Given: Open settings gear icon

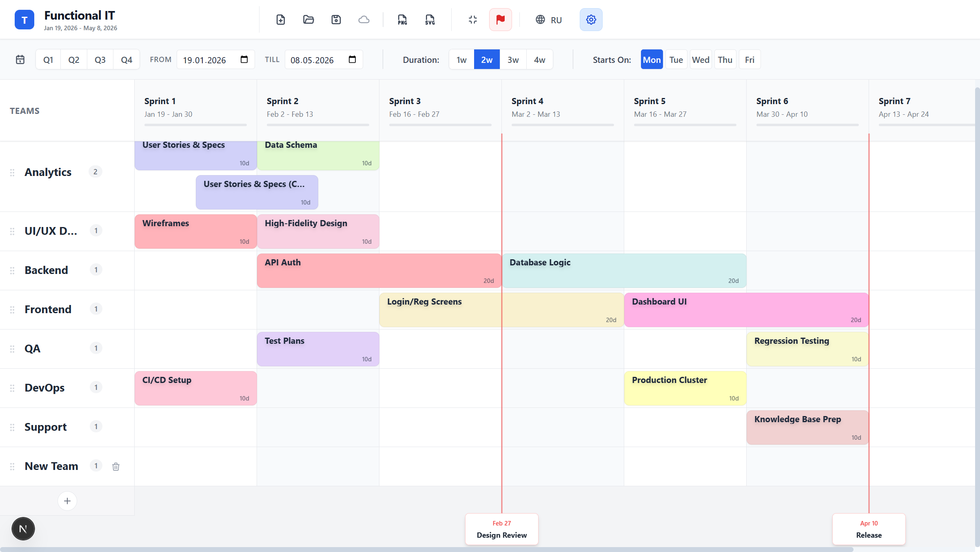Looking at the screenshot, I should 591,20.
